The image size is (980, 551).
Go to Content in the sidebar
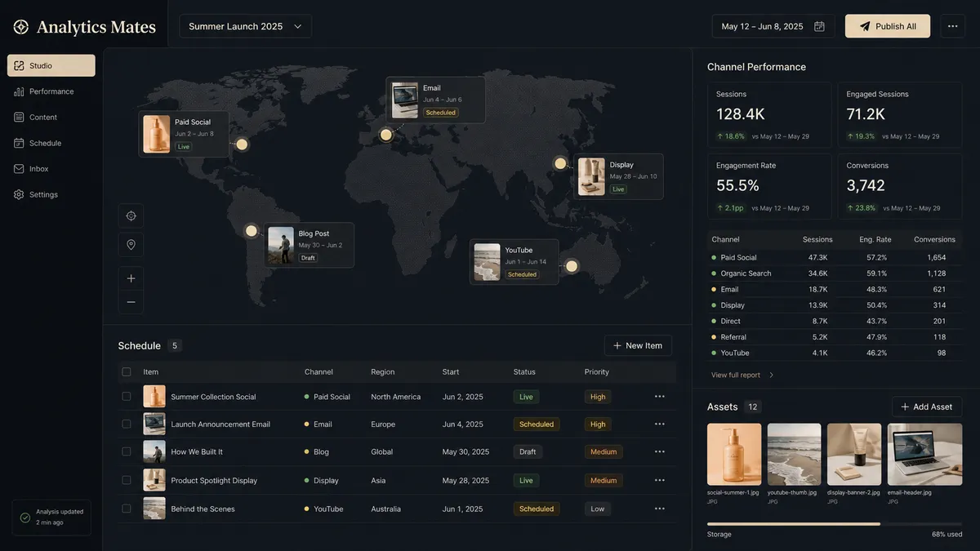coord(51,117)
